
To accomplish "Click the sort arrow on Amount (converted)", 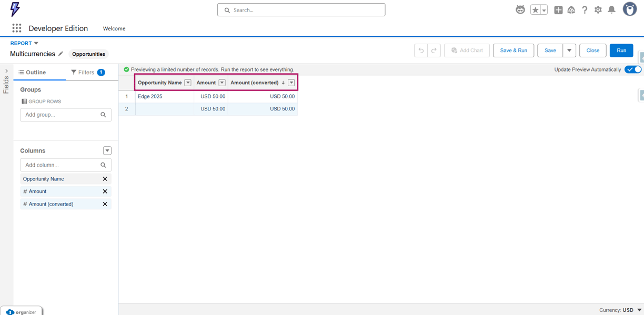I will 283,83.
